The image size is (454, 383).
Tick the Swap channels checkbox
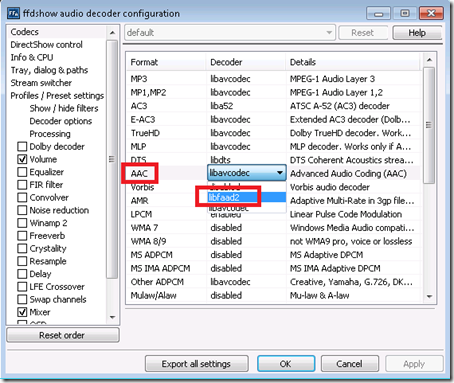(x=22, y=299)
